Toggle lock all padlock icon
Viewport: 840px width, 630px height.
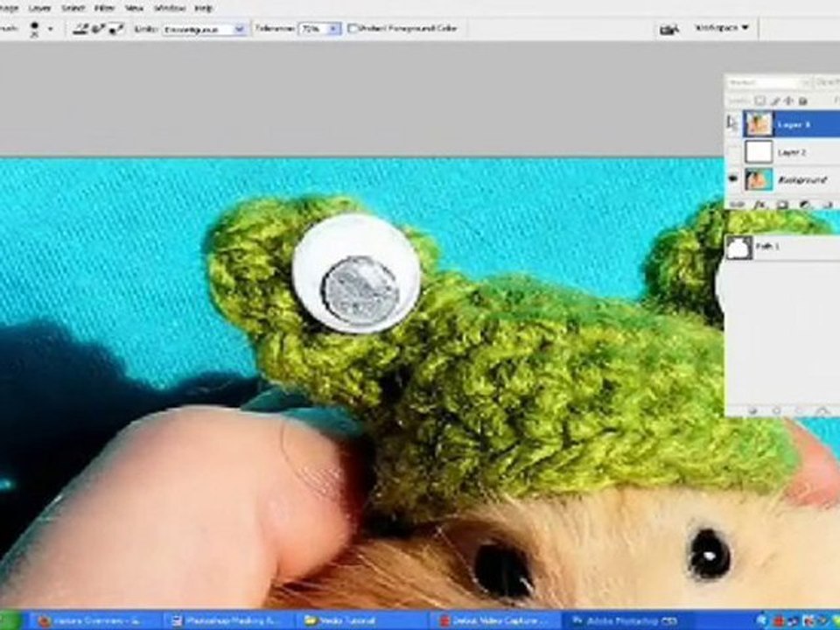[802, 100]
